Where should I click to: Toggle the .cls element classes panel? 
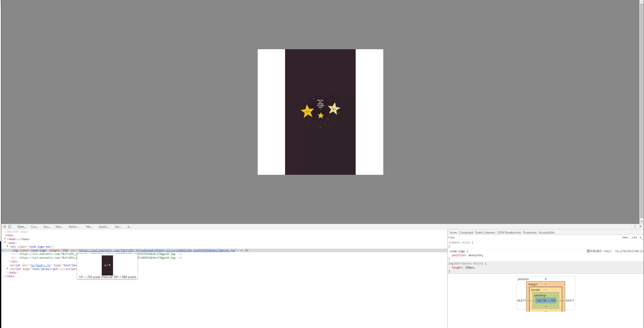pos(633,237)
